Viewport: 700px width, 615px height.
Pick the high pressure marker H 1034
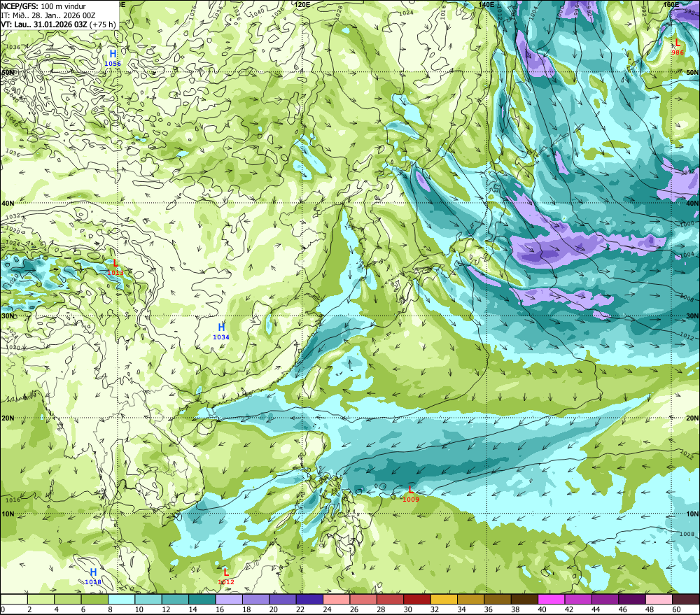[221, 332]
